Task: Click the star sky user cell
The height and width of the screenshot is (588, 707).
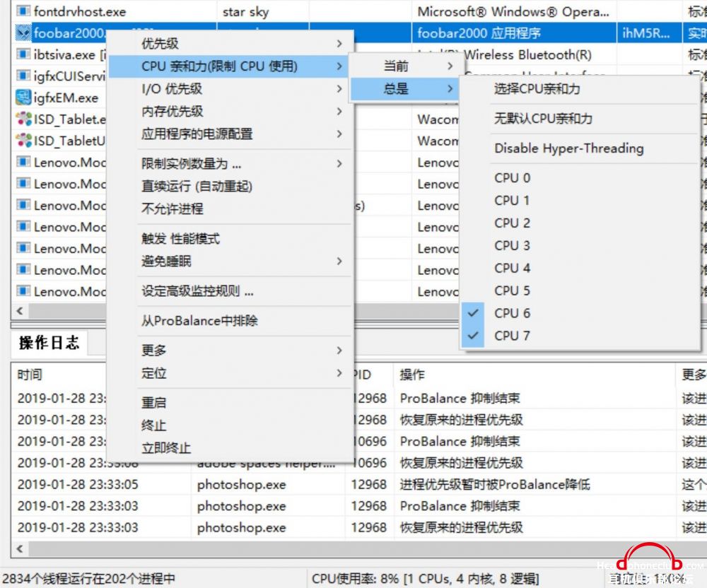Action: click(x=245, y=11)
